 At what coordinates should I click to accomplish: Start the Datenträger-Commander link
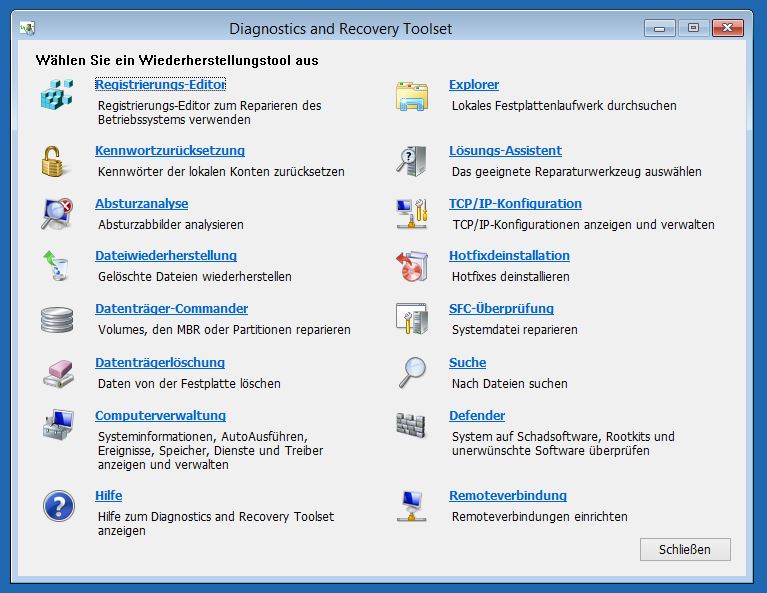[171, 308]
